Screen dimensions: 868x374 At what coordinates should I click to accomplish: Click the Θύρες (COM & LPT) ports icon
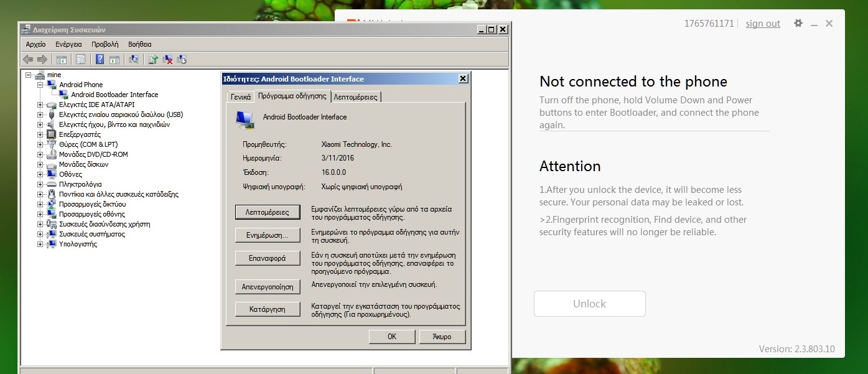pyautogui.click(x=52, y=144)
